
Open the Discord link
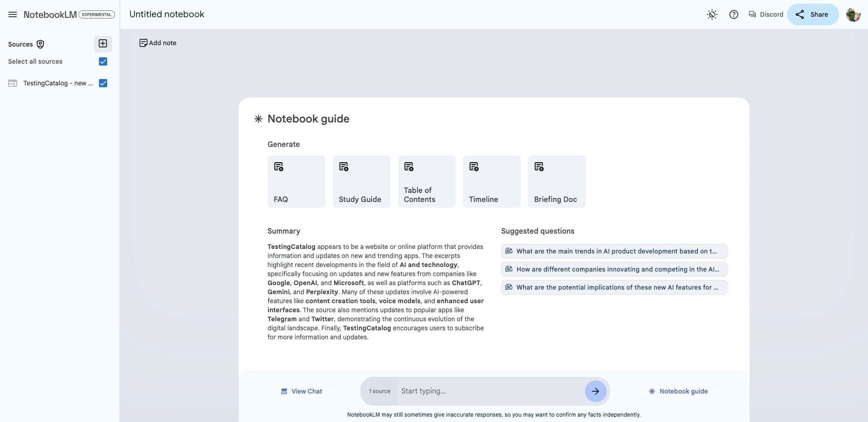(x=766, y=14)
